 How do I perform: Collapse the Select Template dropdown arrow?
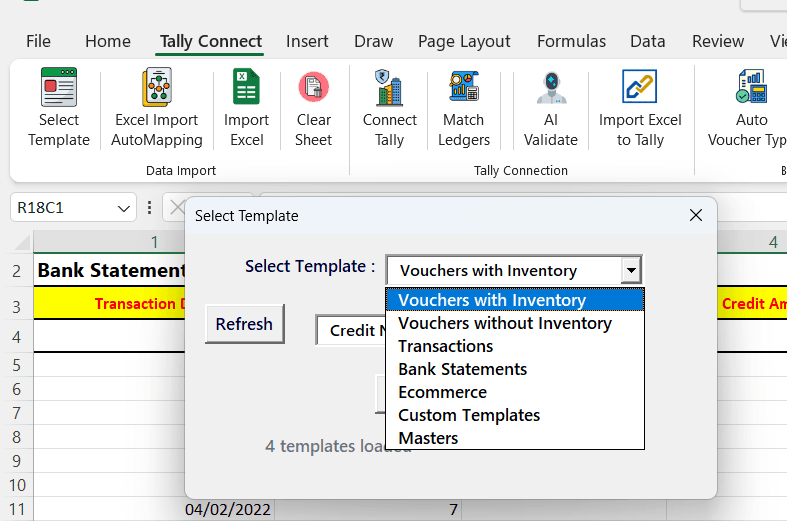[630, 270]
